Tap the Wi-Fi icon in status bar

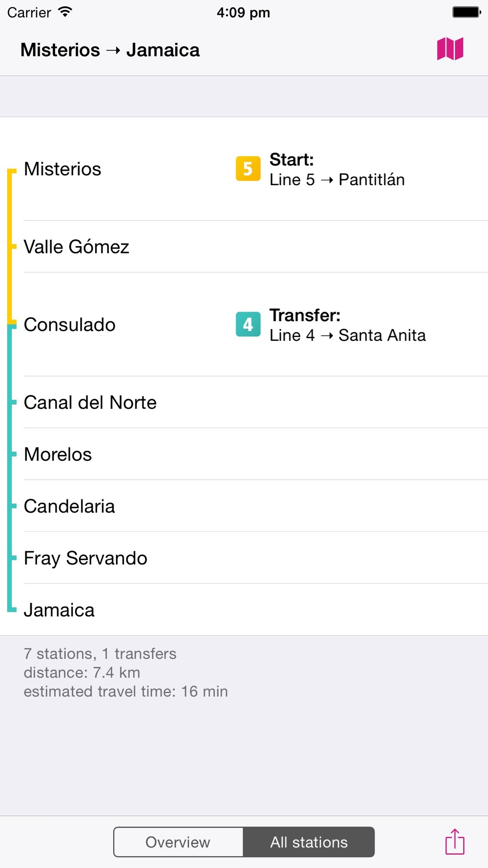(65, 12)
